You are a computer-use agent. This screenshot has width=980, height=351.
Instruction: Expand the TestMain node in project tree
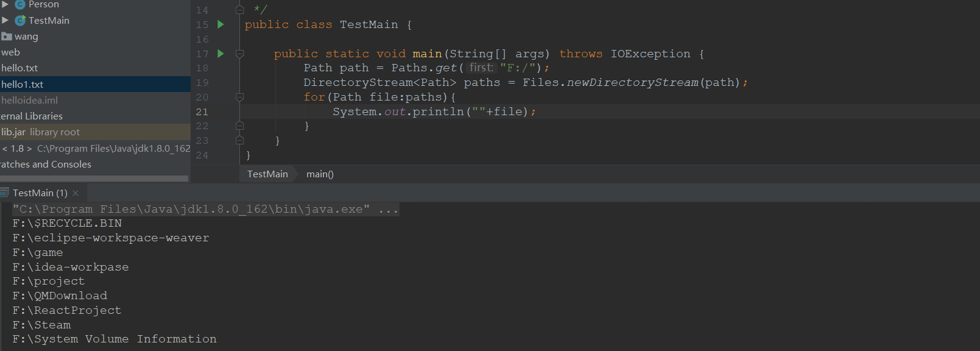pos(5,20)
